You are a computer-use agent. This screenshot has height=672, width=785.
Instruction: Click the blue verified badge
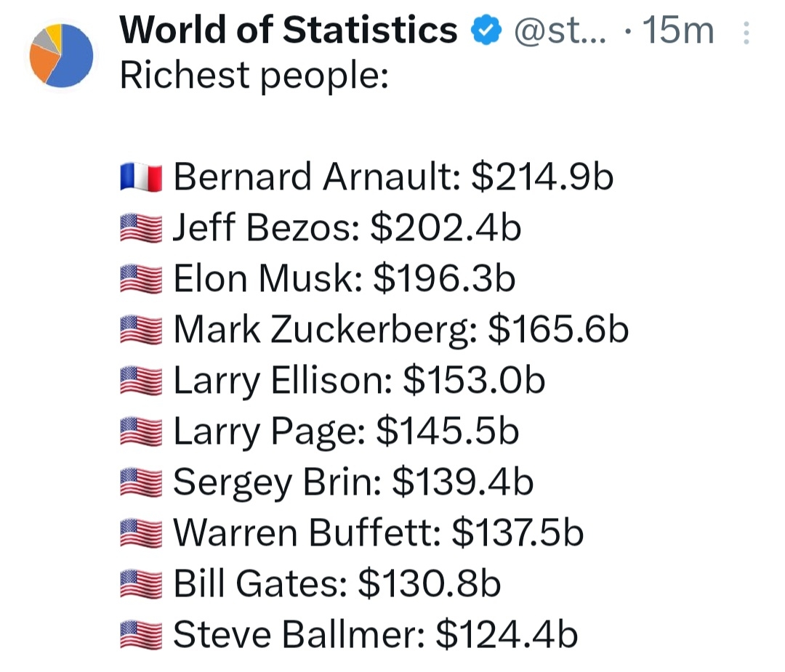pyautogui.click(x=486, y=31)
